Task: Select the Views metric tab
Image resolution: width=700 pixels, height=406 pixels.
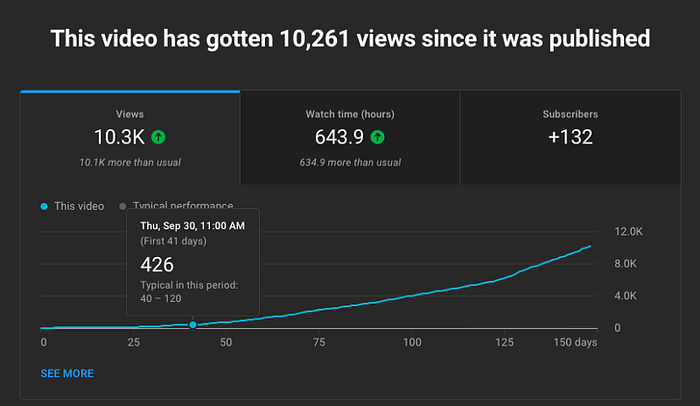Action: (130, 138)
